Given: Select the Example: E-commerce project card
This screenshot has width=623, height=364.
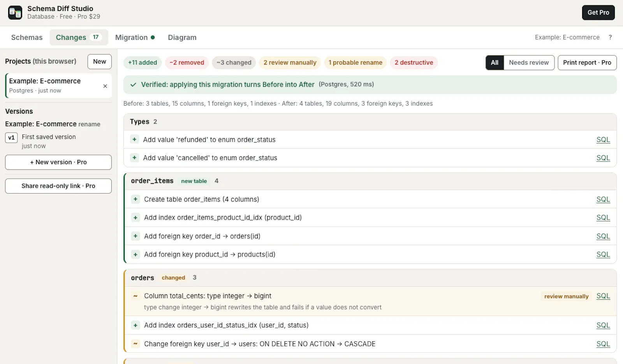Looking at the screenshot, I should 58,86.
